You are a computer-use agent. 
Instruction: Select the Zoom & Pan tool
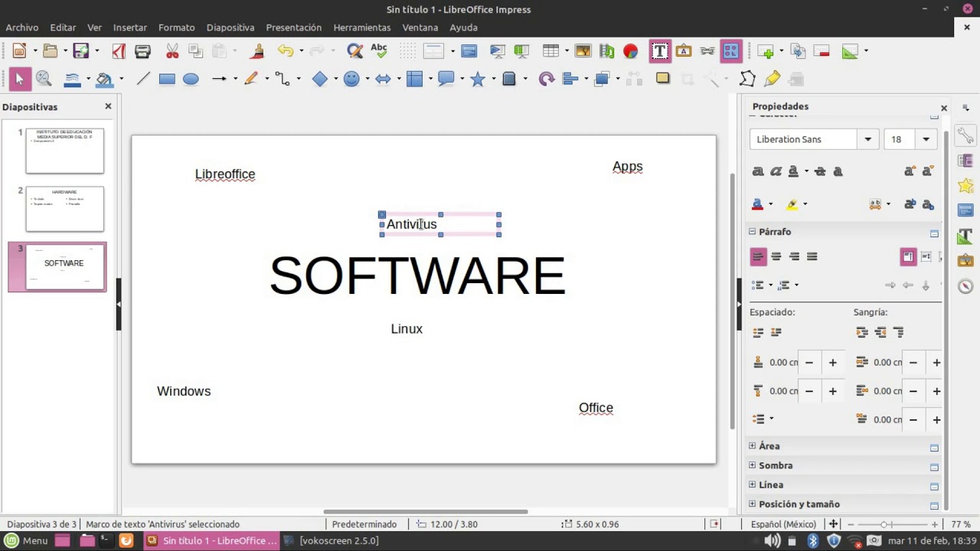coord(44,79)
